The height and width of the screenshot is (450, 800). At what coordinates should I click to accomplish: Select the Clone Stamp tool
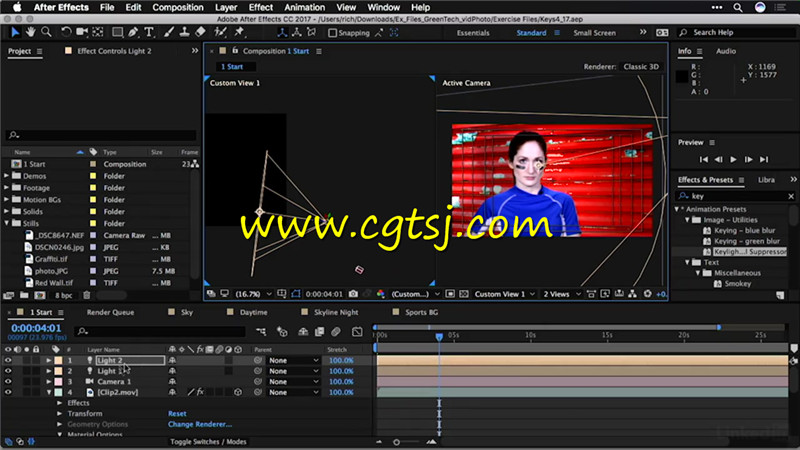[185, 32]
